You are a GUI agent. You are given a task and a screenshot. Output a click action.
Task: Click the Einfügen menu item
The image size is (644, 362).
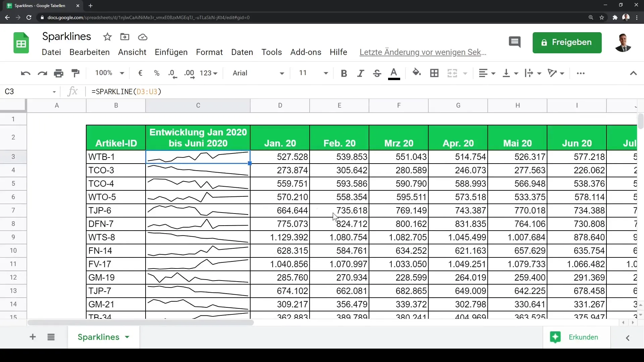171,52
